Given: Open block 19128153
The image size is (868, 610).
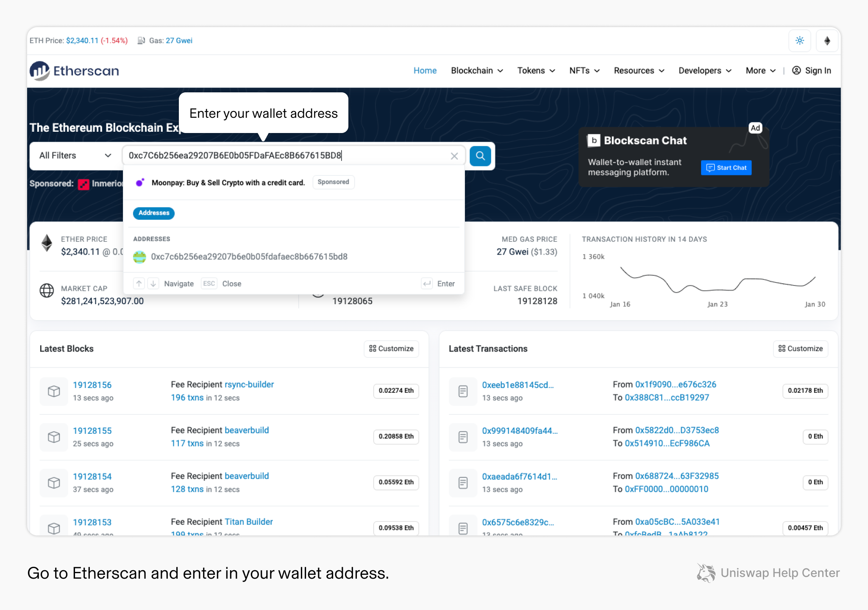Looking at the screenshot, I should tap(92, 522).
